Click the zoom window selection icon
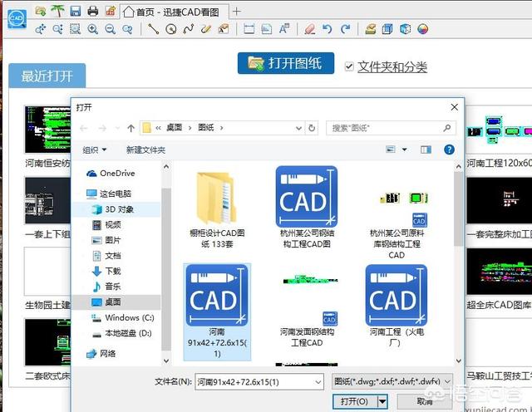Image resolution: width=532 pixels, height=412 pixels. (76, 29)
